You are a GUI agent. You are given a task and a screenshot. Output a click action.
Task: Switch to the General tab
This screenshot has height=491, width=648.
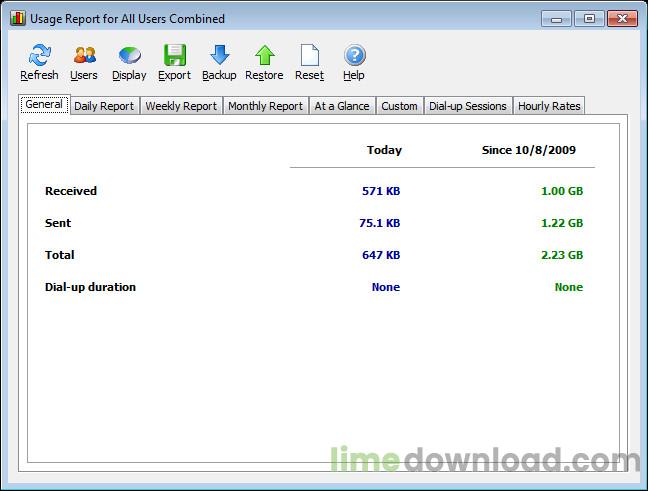[44, 105]
